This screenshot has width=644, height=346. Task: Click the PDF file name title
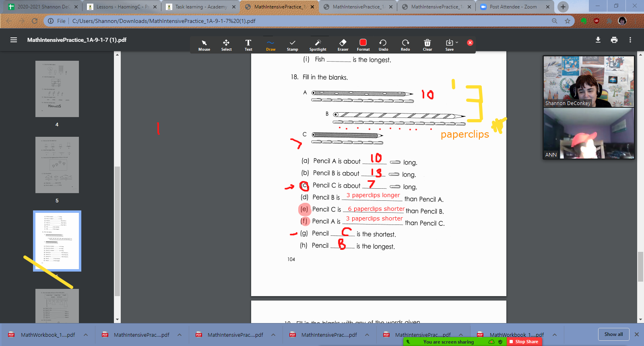click(x=77, y=40)
